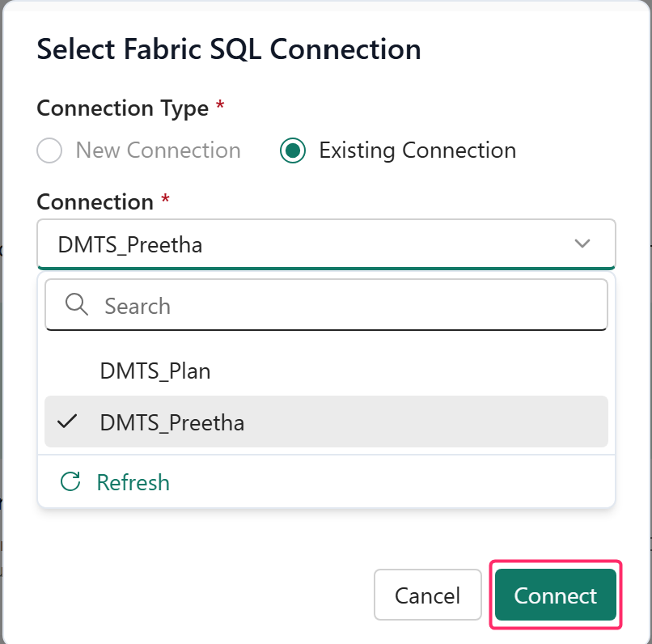Click the Connection combo box showing DMTS_Preetha
This screenshot has height=644, width=652.
(307, 244)
